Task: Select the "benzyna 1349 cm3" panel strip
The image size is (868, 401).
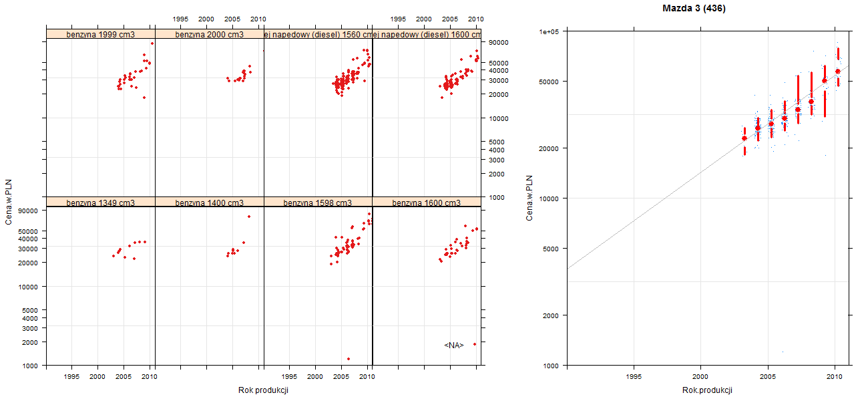Action: [101, 203]
